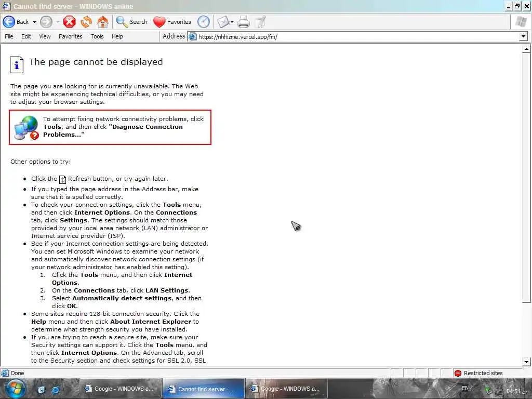The height and width of the screenshot is (399, 532).
Task: Click the Windows flag throbber logo
Action: [x=521, y=22]
